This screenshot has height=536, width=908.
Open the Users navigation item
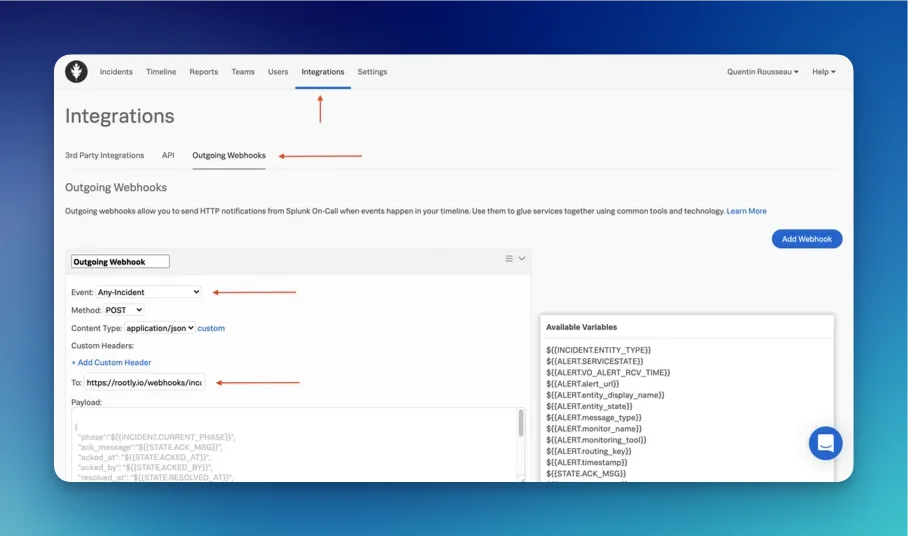[278, 72]
